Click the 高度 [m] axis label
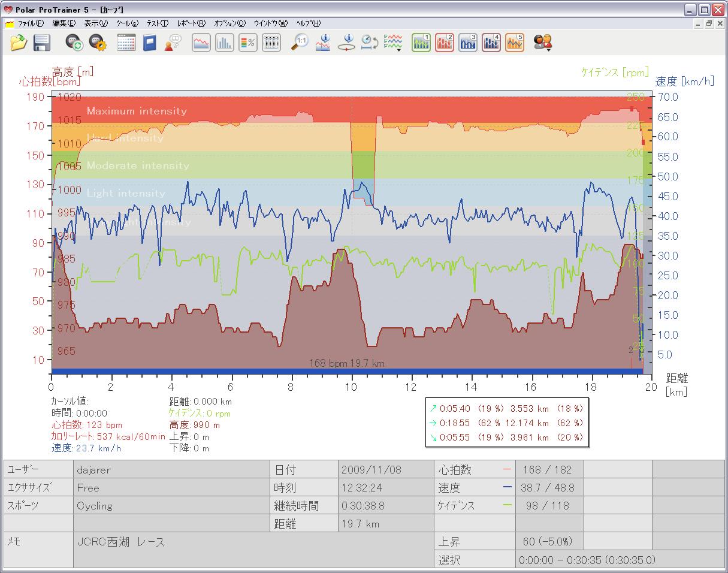This screenshot has width=728, height=573. click(x=73, y=71)
